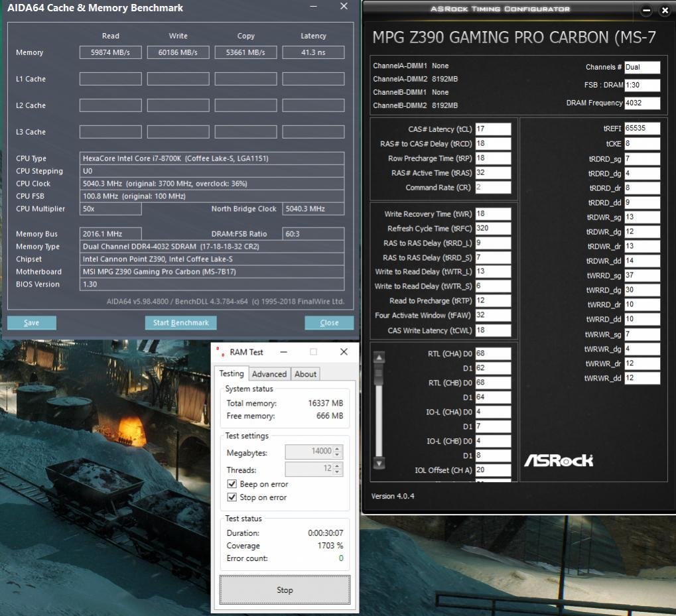Click the Memory Latency result 41.3 ns

click(x=313, y=52)
